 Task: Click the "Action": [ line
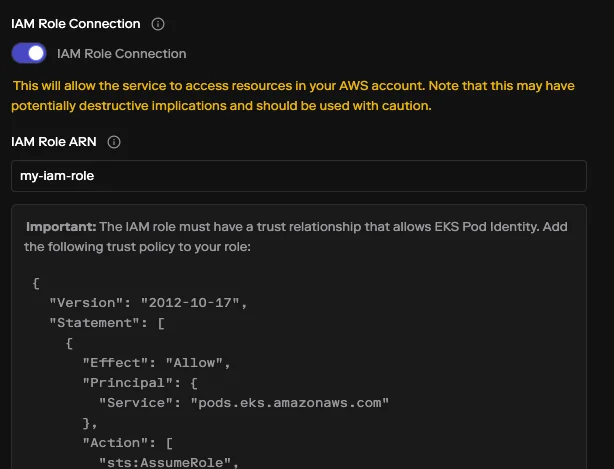127,443
